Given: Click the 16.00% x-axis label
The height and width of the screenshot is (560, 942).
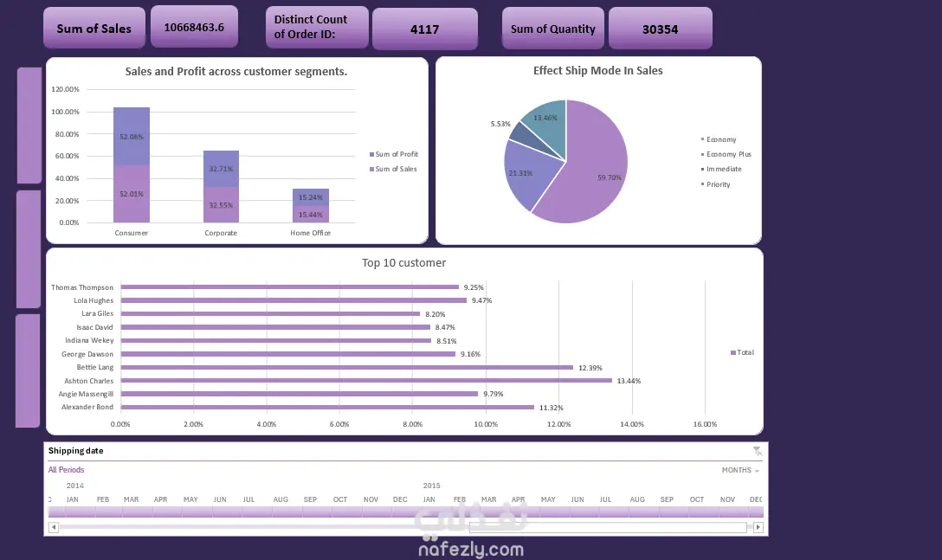Looking at the screenshot, I should coord(706,424).
